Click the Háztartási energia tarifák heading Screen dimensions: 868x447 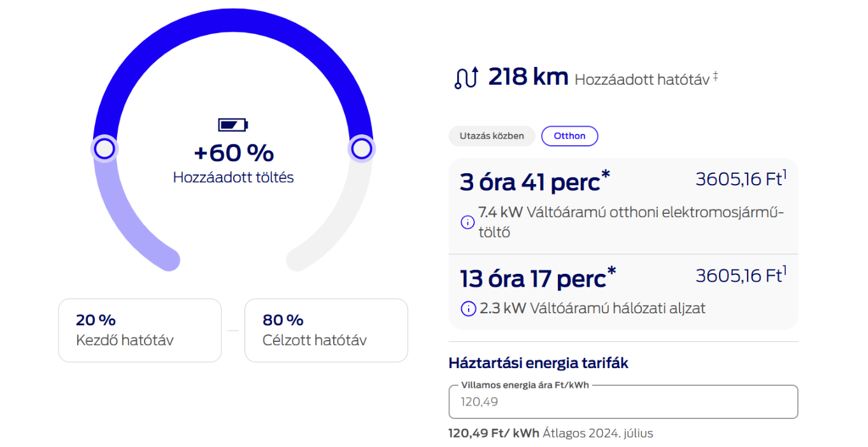click(x=539, y=364)
